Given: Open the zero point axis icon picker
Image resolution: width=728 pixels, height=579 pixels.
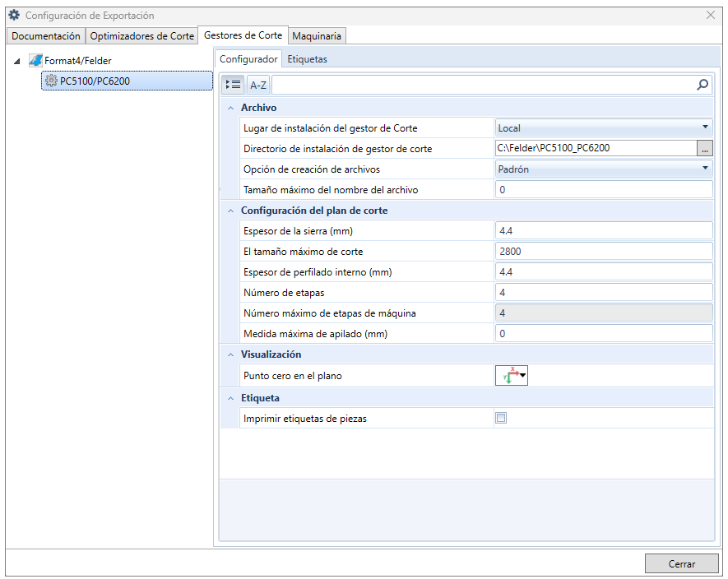Looking at the screenshot, I should pyautogui.click(x=512, y=375).
